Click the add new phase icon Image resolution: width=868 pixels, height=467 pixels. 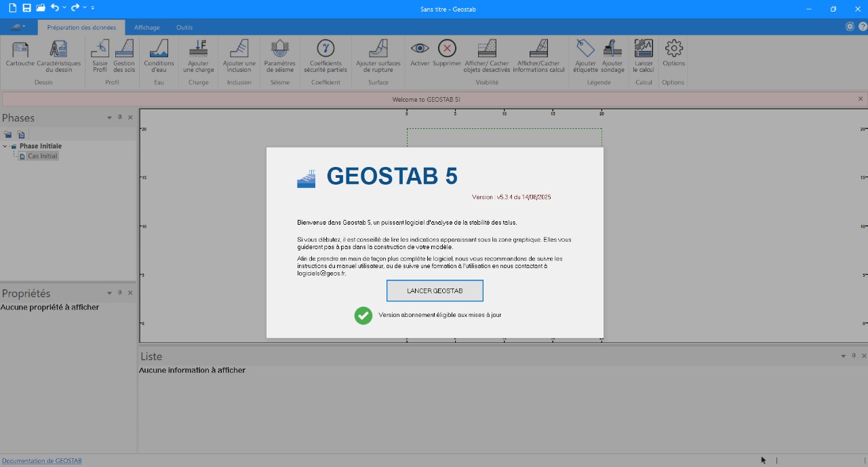(8, 134)
